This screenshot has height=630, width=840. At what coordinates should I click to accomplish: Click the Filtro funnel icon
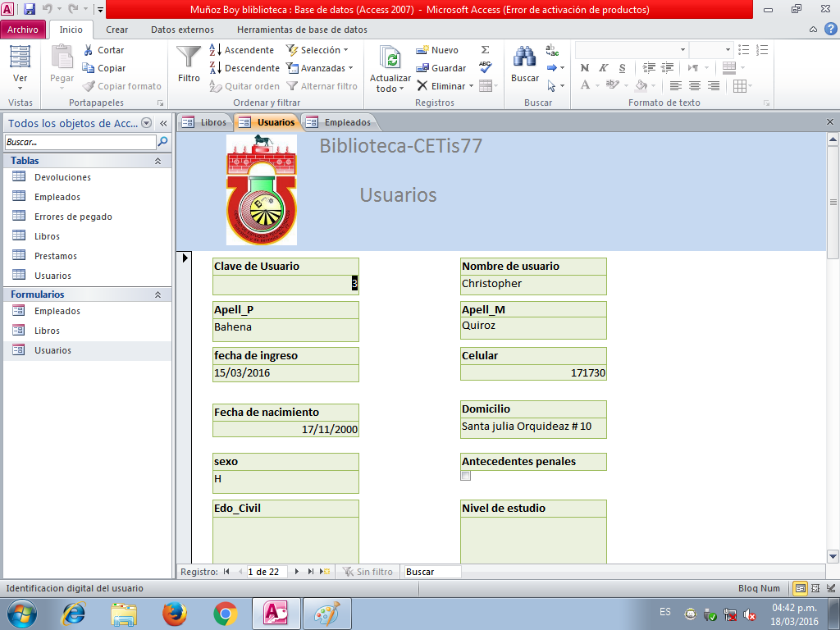[189, 57]
